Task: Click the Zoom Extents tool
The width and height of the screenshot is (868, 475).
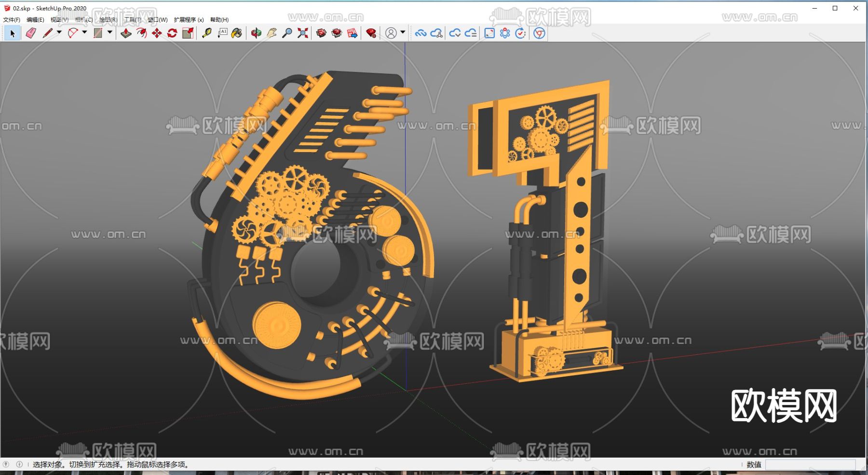Action: pos(303,33)
